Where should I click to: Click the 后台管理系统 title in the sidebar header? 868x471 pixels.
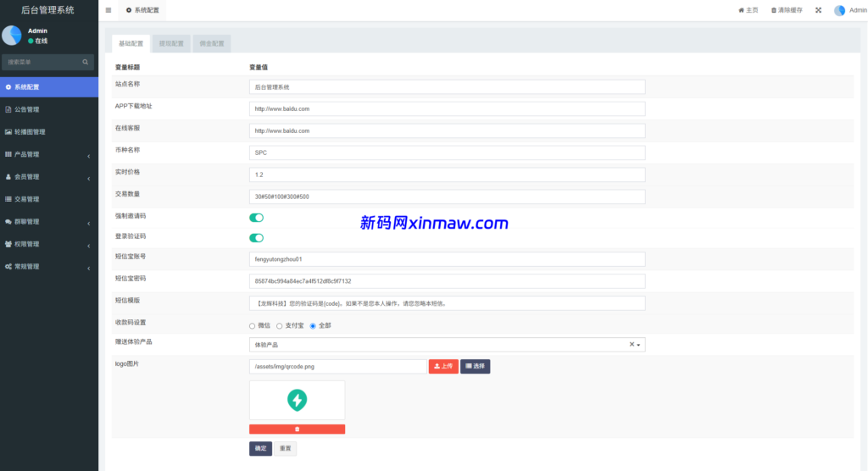[x=47, y=10]
